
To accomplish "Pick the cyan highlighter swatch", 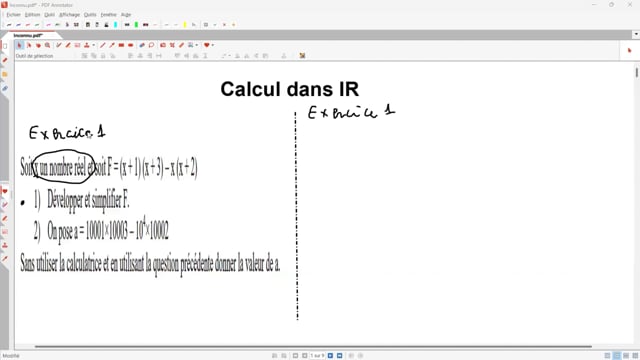I will tap(116, 25).
